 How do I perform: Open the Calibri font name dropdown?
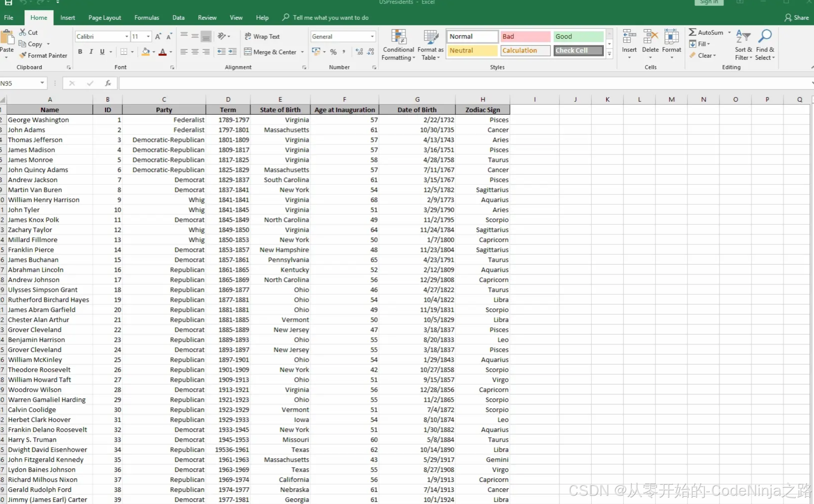coord(127,36)
